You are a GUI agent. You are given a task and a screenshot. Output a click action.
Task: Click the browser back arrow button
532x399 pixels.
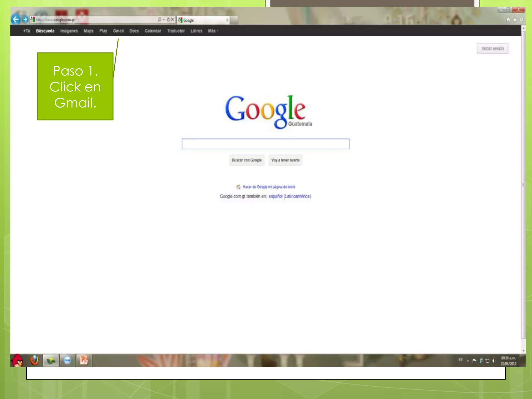tap(16, 19)
